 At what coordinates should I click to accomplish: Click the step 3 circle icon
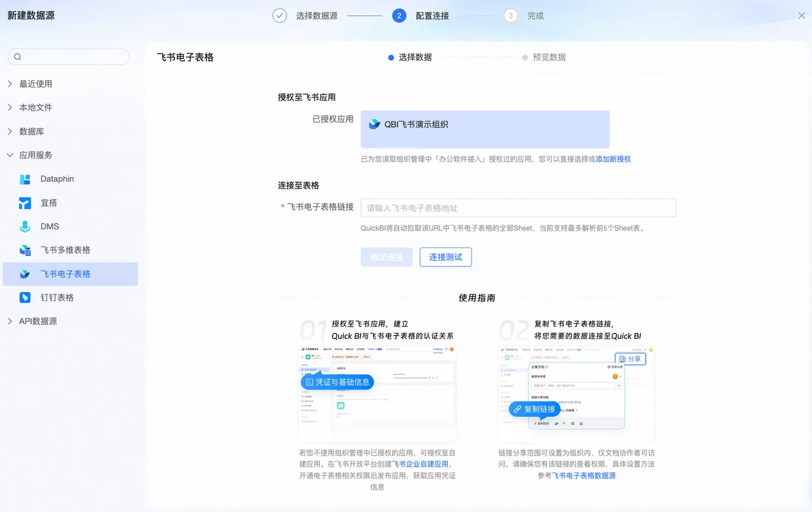click(x=510, y=16)
